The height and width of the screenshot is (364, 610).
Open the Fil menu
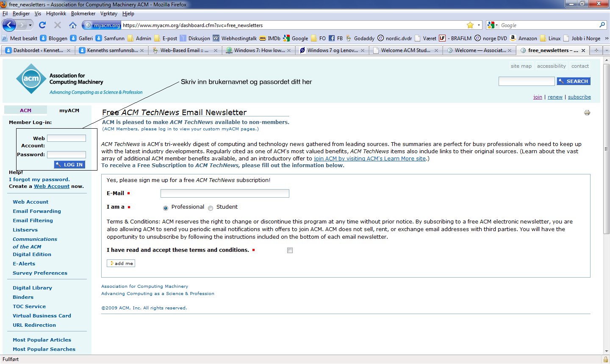5,14
